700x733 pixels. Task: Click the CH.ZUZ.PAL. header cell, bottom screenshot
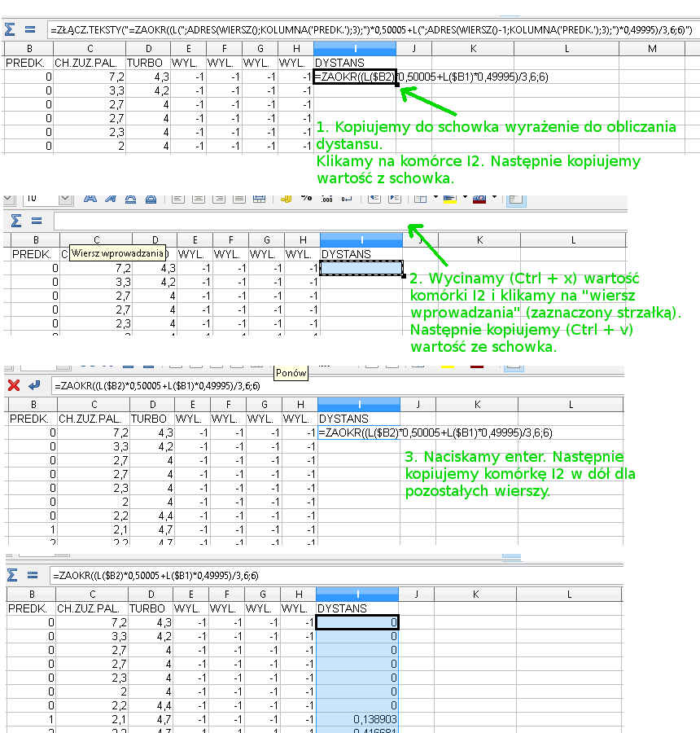[x=92, y=608]
